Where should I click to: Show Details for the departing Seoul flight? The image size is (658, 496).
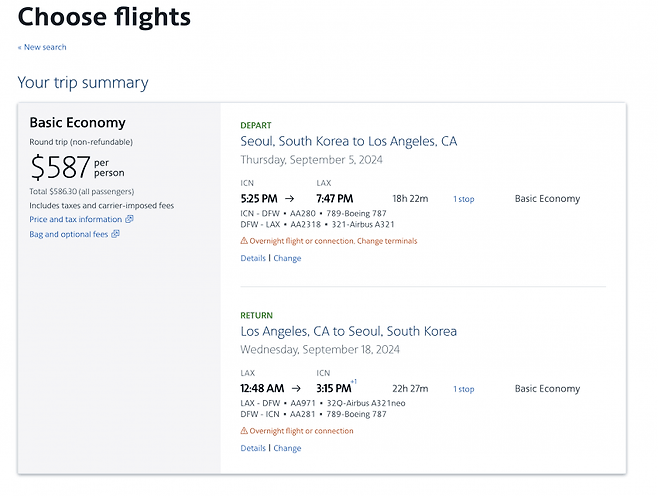pyautogui.click(x=253, y=258)
